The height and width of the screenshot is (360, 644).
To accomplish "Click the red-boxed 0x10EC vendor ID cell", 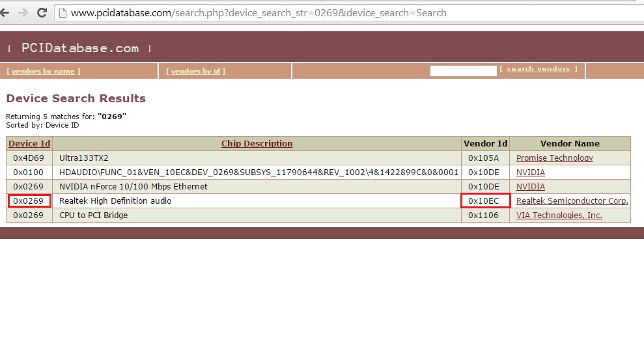I will click(x=484, y=201).
